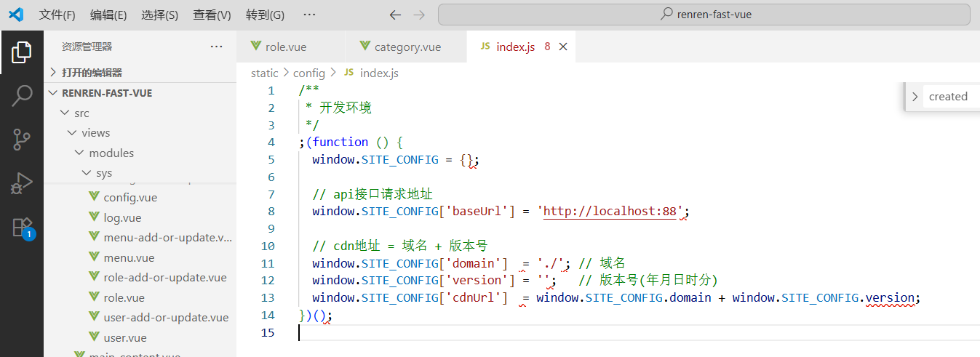Image resolution: width=980 pixels, height=357 pixels.
Task: Open the 选择(S) menu
Action: [160, 15]
